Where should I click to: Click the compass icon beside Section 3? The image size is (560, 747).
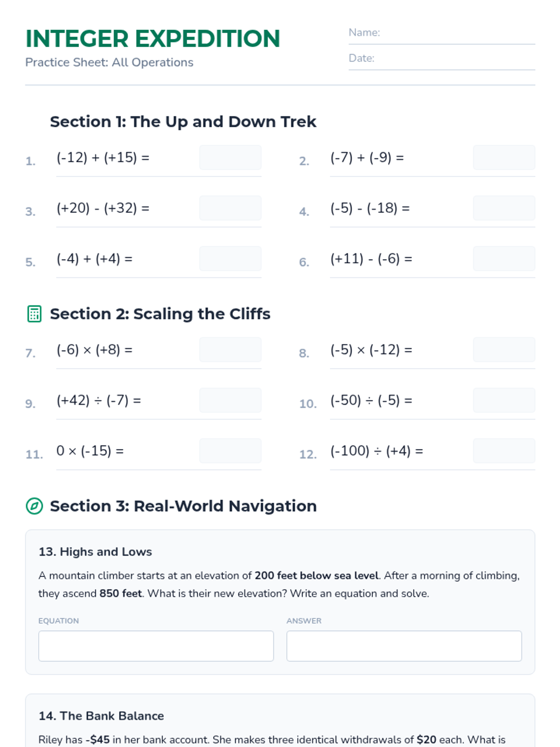[x=34, y=506]
